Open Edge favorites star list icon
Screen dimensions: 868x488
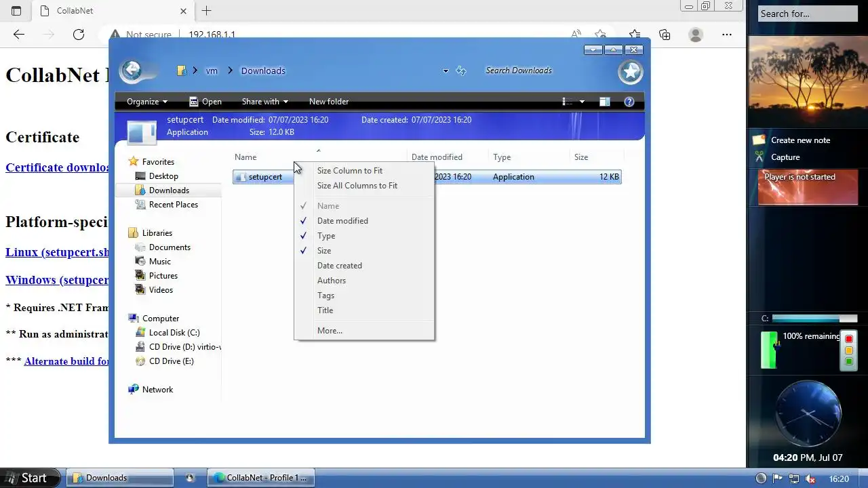tap(635, 35)
